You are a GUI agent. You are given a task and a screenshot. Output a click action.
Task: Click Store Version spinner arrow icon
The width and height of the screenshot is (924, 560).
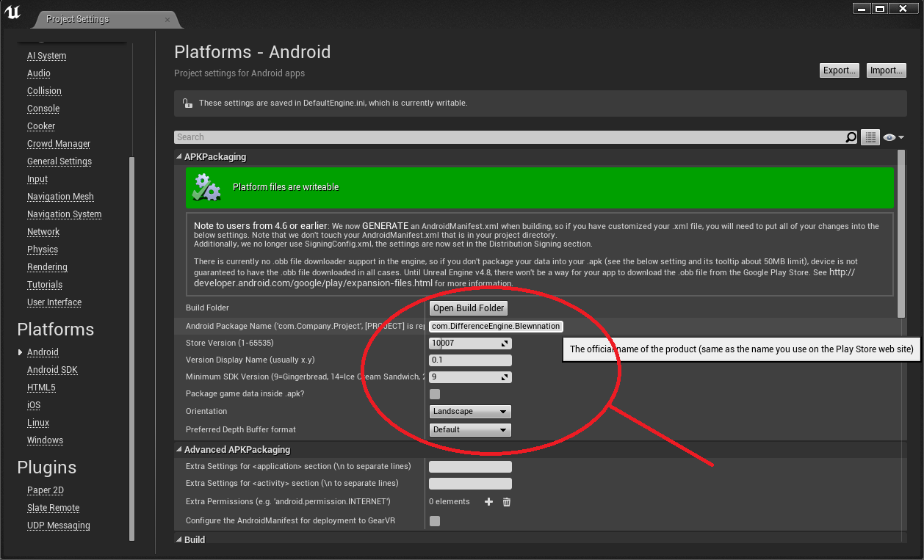pyautogui.click(x=505, y=343)
